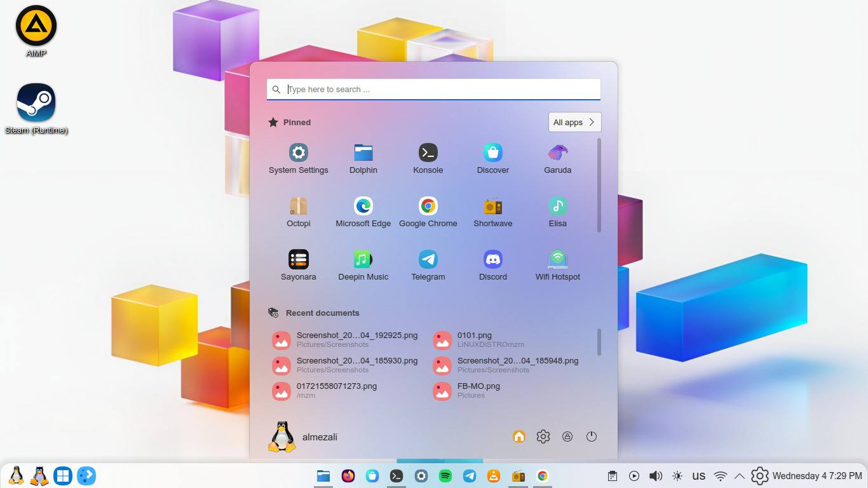Open the Octopi package manager
Screen dimensions: 868x488
(298, 212)
